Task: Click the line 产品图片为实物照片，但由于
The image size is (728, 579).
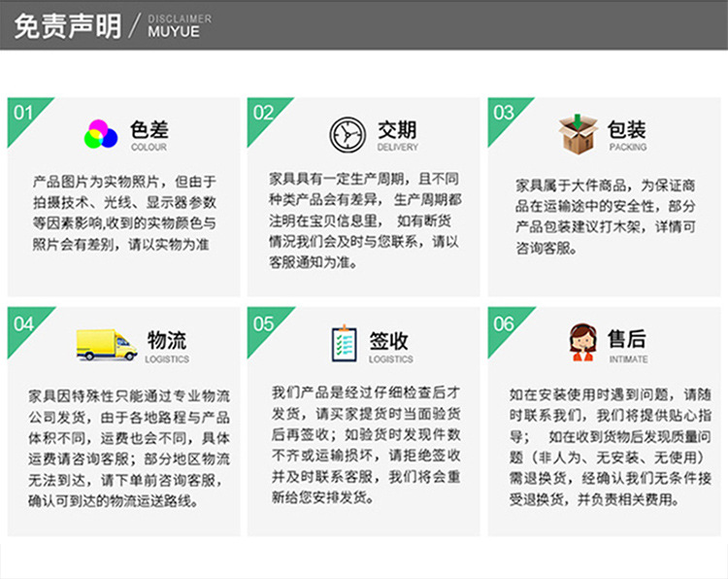Action: (124, 182)
